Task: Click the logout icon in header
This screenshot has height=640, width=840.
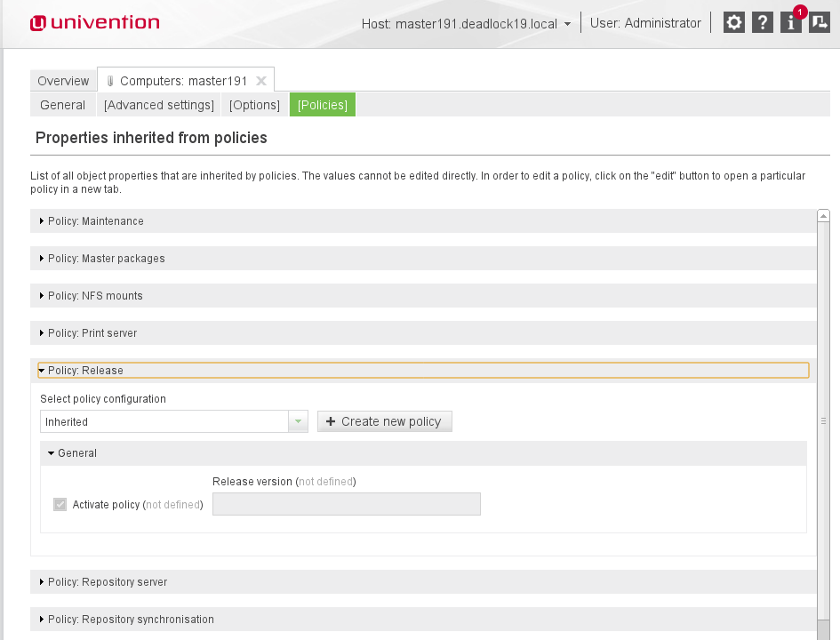Action: point(819,23)
